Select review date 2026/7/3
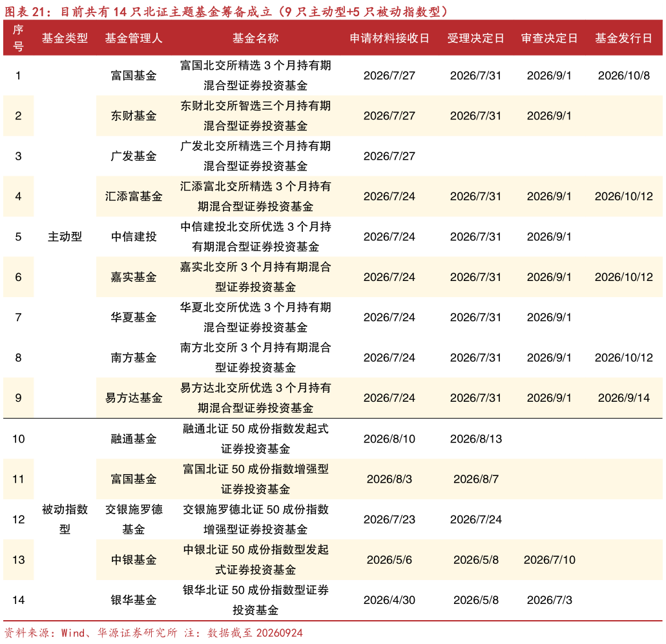The height and width of the screenshot is (644, 666). [549, 600]
